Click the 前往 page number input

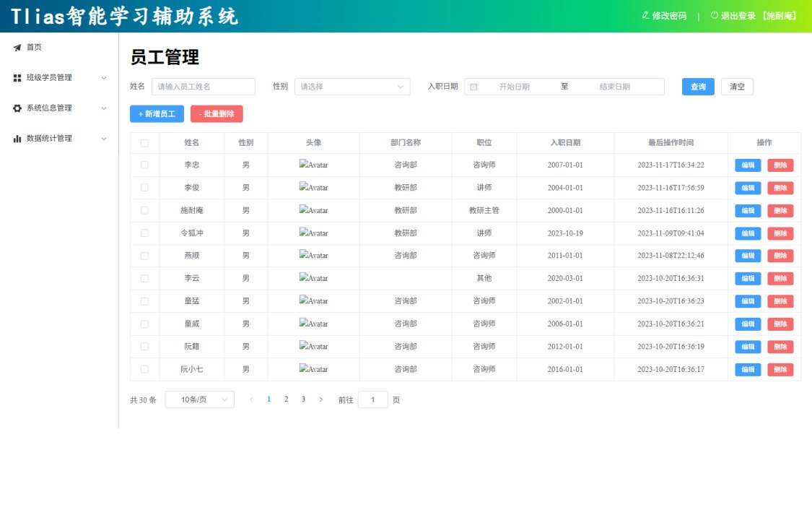373,399
